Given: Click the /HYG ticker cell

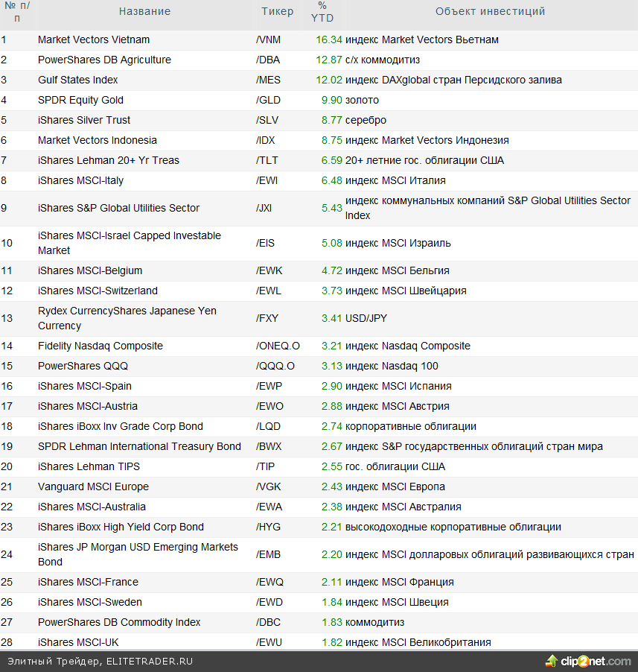Looking at the screenshot, I should point(268,527).
